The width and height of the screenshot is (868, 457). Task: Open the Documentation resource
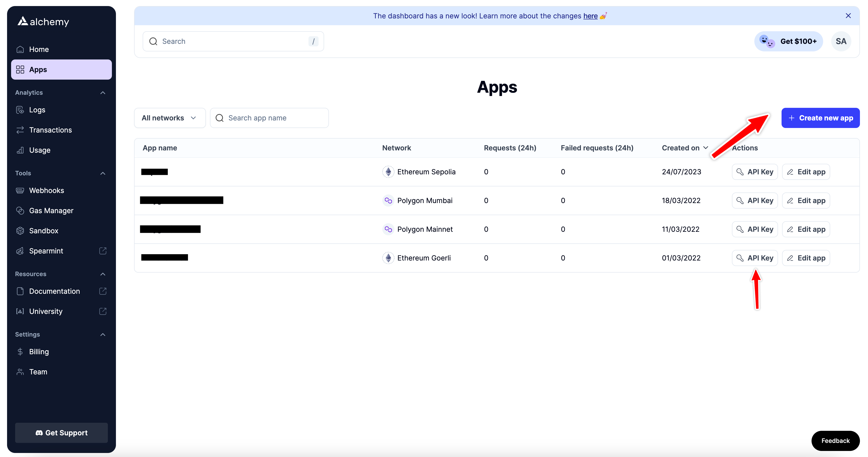coord(54,291)
